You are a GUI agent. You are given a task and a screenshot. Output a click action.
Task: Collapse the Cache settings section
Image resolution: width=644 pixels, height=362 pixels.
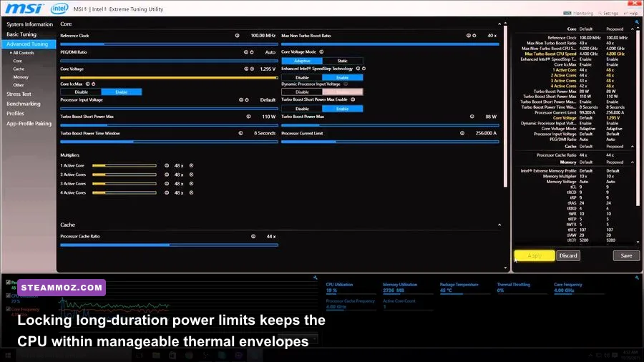tap(499, 225)
